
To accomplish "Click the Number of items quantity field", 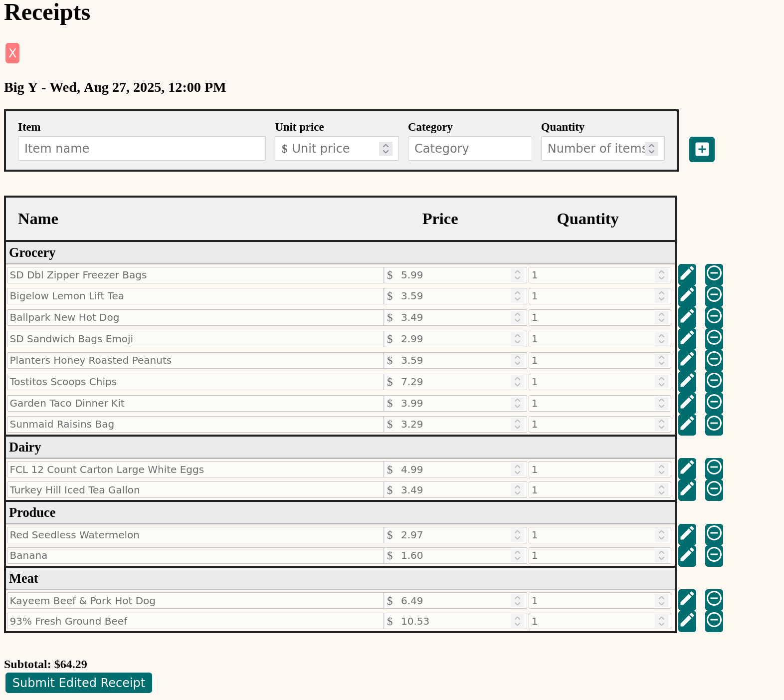I will click(602, 148).
